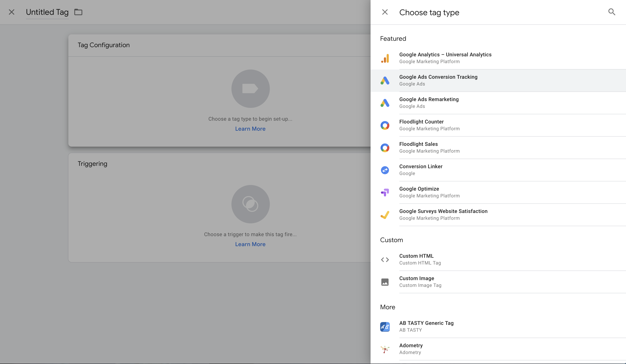Click the Google Ads Conversion Tracking icon
The height and width of the screenshot is (364, 626).
pyautogui.click(x=385, y=81)
